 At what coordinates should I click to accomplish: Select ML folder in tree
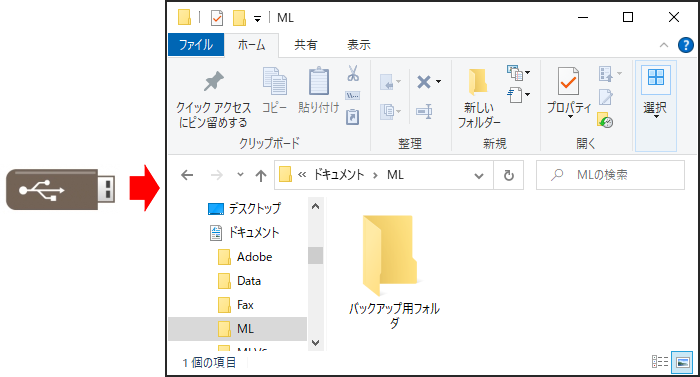pyautogui.click(x=238, y=329)
